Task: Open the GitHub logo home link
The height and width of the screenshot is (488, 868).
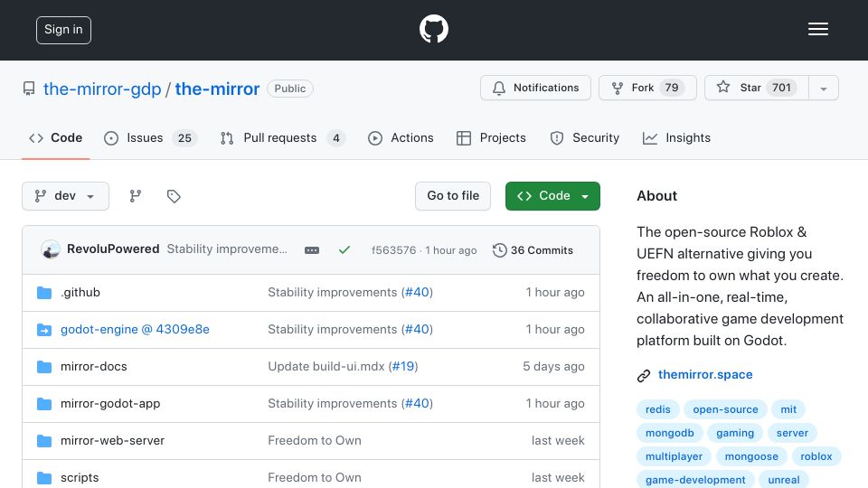Action: coord(433,29)
